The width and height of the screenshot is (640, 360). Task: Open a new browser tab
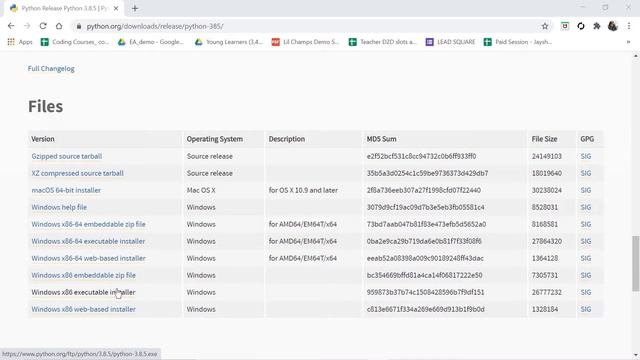click(x=135, y=8)
